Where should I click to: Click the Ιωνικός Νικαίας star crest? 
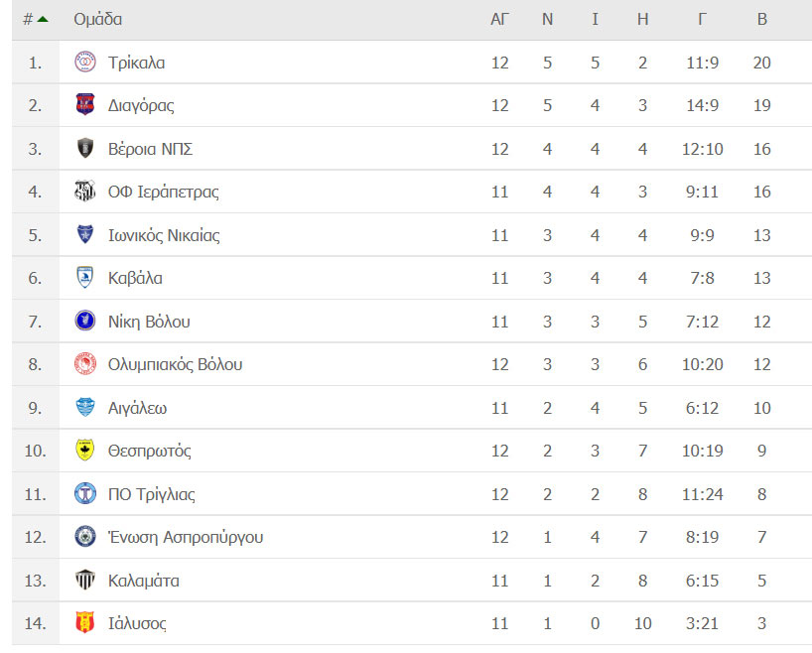[85, 235]
